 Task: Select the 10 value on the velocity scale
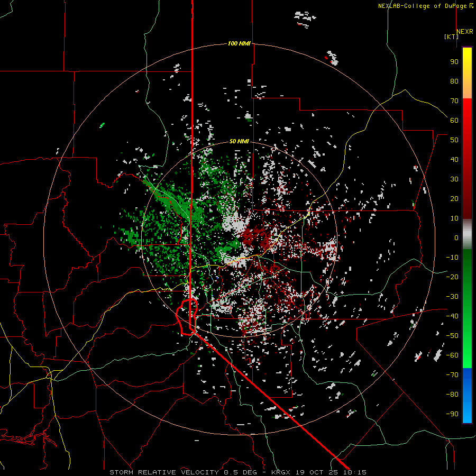tap(454, 218)
